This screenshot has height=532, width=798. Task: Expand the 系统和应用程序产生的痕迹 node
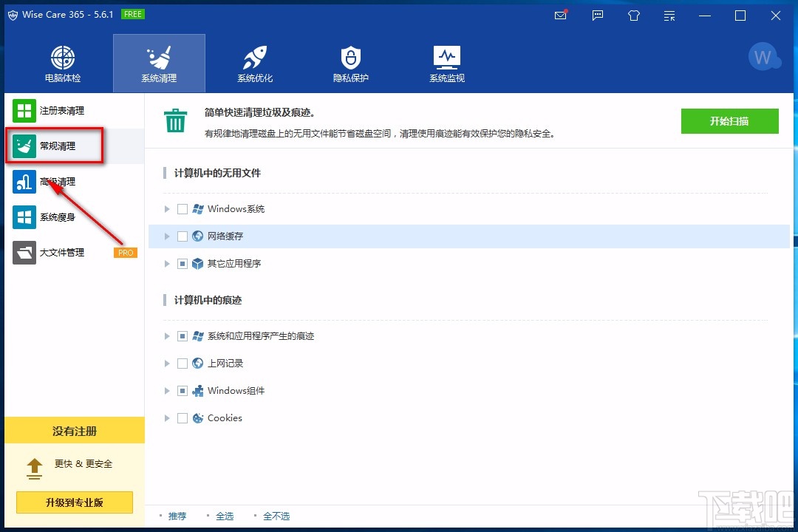(167, 336)
